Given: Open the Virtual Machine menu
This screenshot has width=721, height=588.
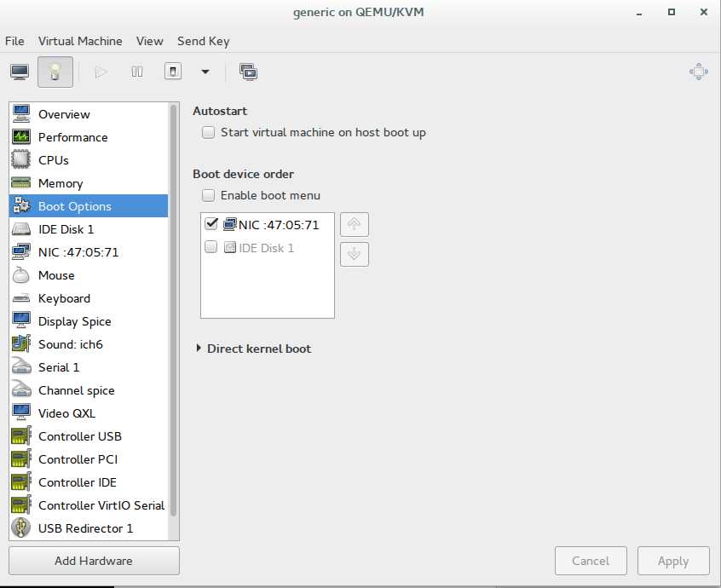Looking at the screenshot, I should 80,41.
